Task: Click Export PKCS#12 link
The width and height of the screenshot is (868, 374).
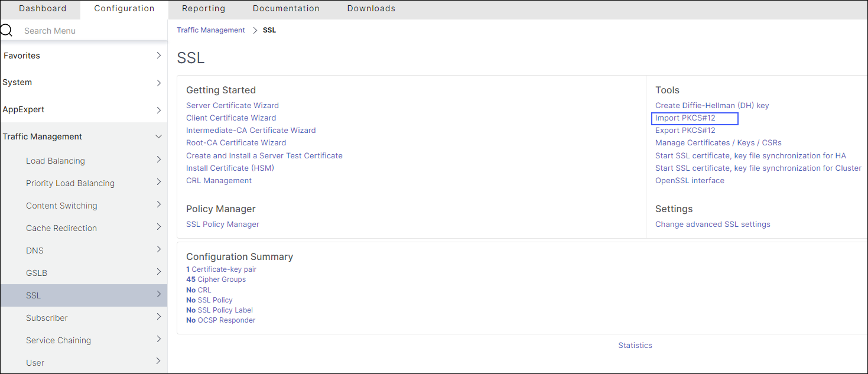Action: (685, 130)
